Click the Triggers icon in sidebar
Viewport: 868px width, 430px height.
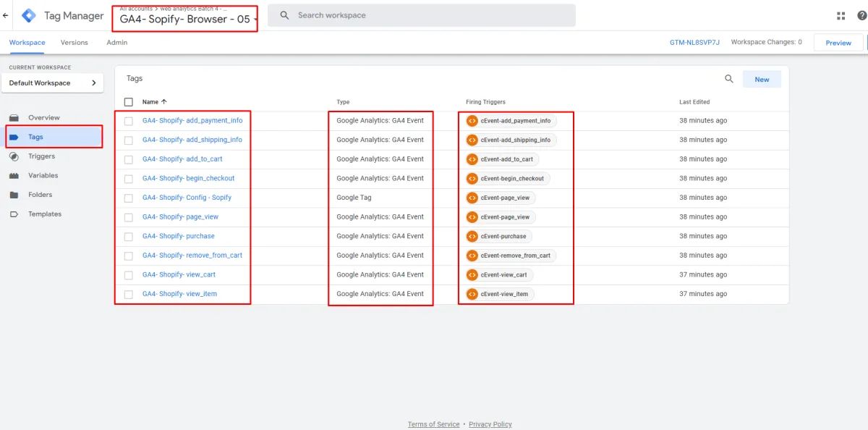click(x=14, y=156)
